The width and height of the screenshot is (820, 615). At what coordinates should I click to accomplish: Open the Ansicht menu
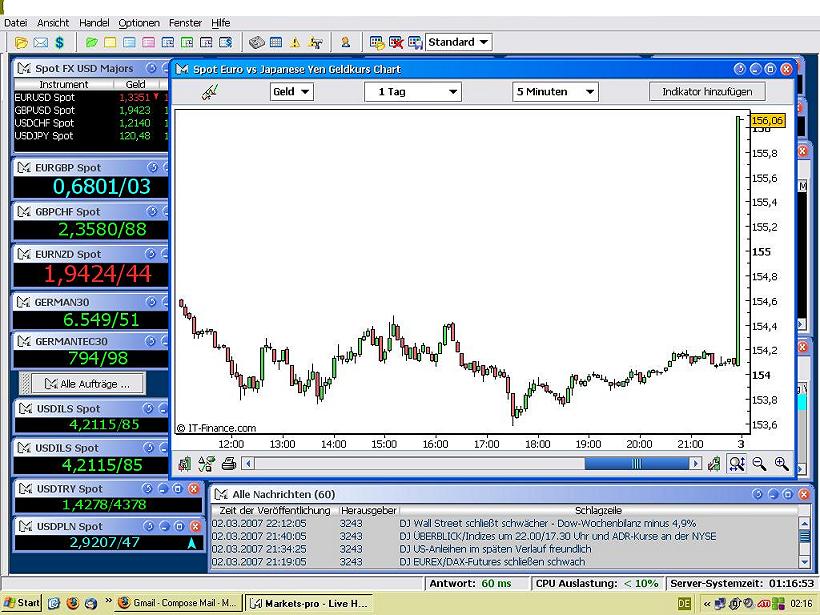53,22
